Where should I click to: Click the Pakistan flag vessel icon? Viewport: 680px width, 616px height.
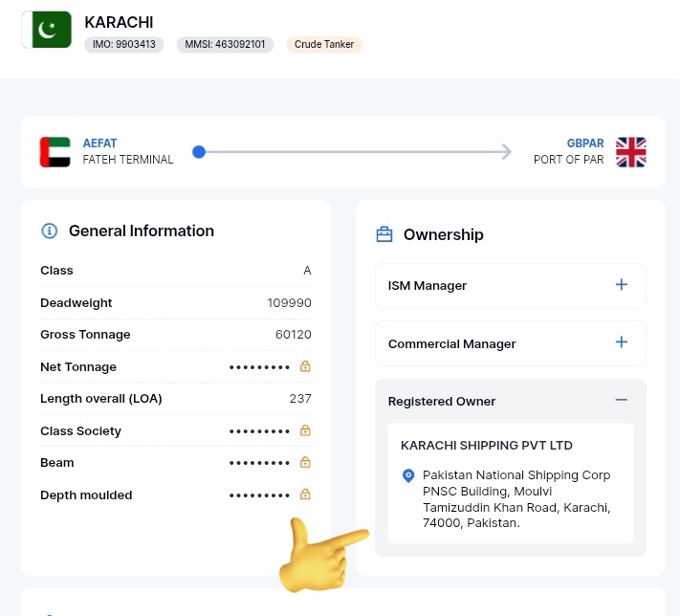click(x=47, y=30)
